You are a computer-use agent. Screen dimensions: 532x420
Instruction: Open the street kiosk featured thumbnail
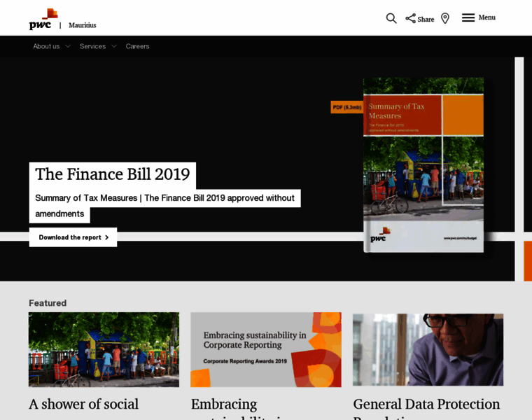[x=104, y=349]
